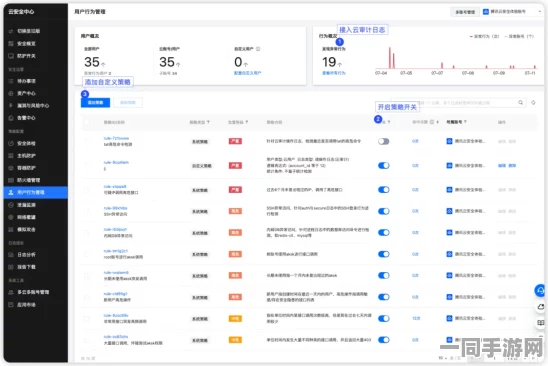Click the info icon next to 自定义用户
Image resolution: width=548 pixels, height=366 pixels.
(258, 49)
